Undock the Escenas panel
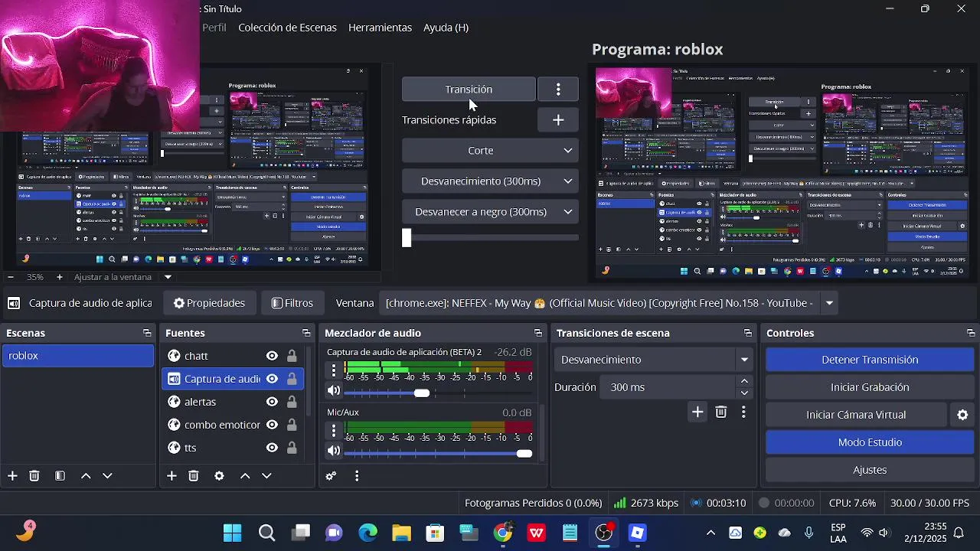The height and width of the screenshot is (551, 980). (x=147, y=333)
